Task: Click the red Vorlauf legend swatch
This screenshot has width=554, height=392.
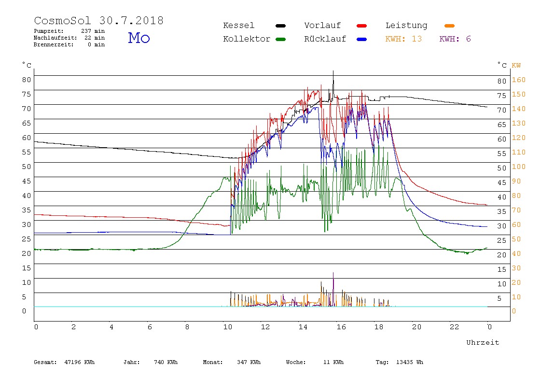Action: (362, 26)
